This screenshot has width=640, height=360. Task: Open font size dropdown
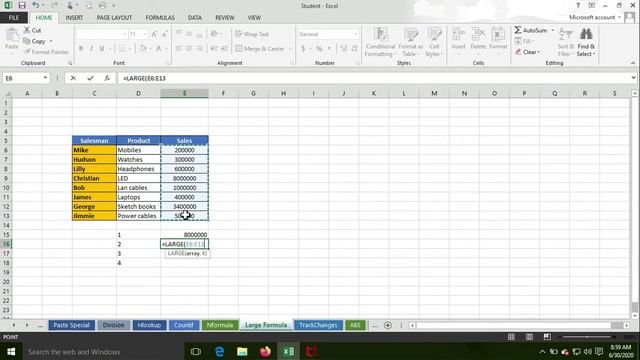145,34
